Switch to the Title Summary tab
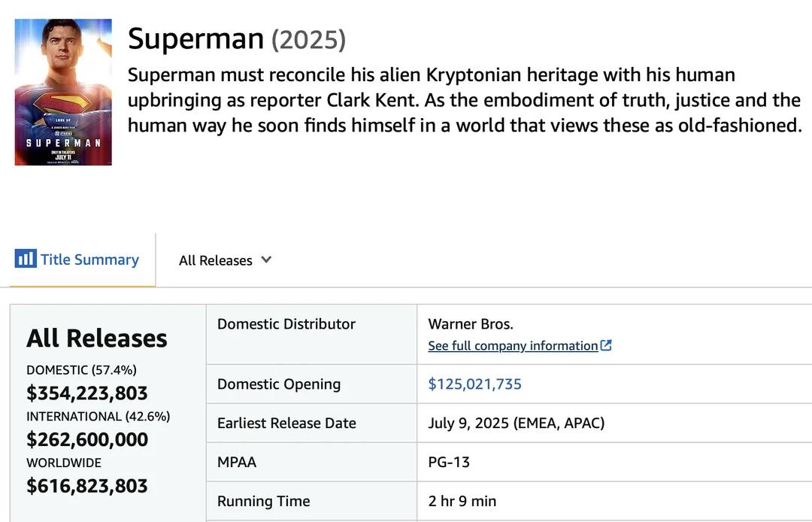 click(x=77, y=259)
